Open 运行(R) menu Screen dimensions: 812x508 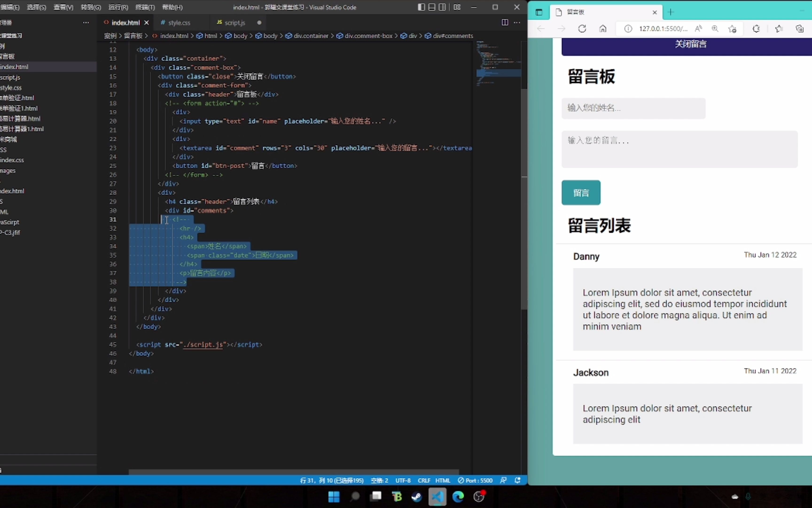(x=118, y=7)
